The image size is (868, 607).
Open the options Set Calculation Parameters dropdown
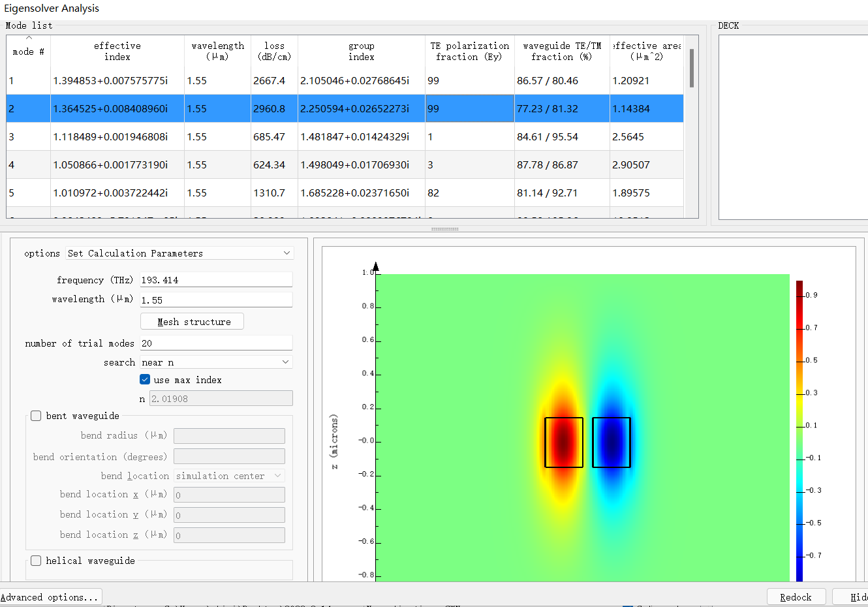tap(179, 253)
